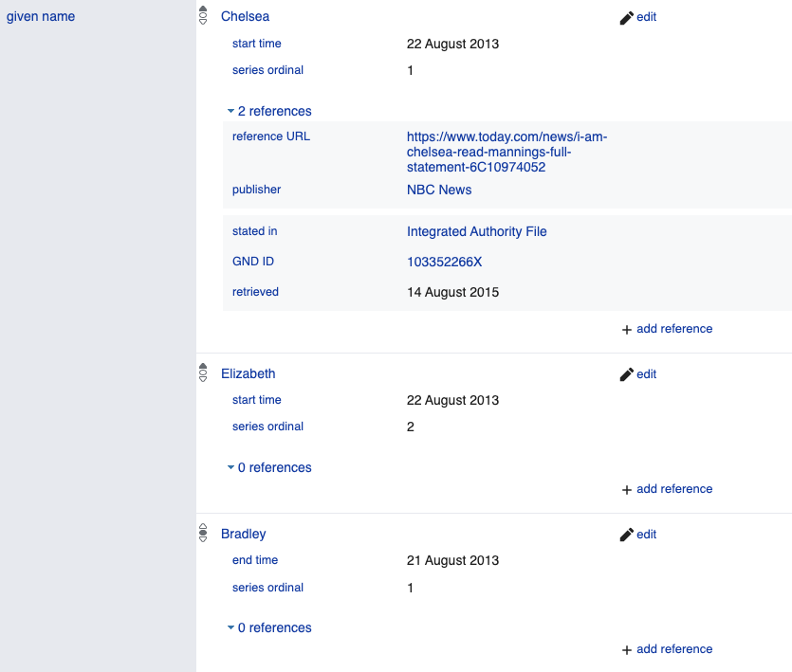Click the plus icon under Bradley's references
Image resolution: width=792 pixels, height=672 pixels.
click(x=627, y=650)
